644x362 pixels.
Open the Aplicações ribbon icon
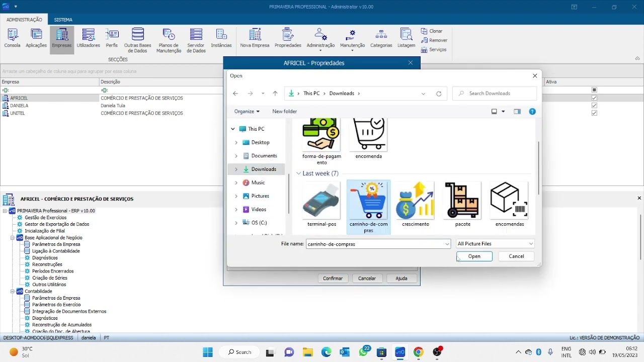pyautogui.click(x=36, y=38)
